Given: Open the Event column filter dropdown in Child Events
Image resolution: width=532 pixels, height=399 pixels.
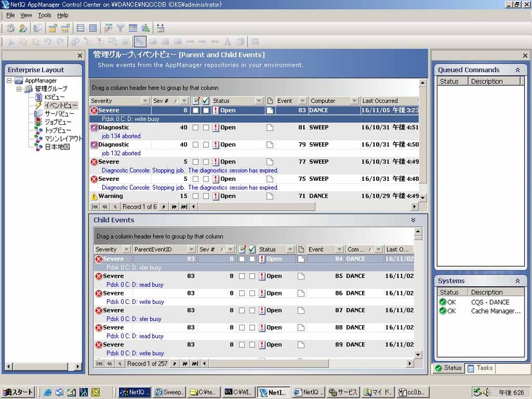Looking at the screenshot, I should tap(339, 249).
